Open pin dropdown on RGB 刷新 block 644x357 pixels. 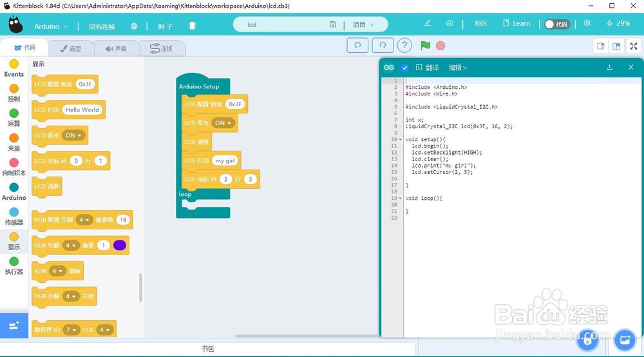pos(57,271)
